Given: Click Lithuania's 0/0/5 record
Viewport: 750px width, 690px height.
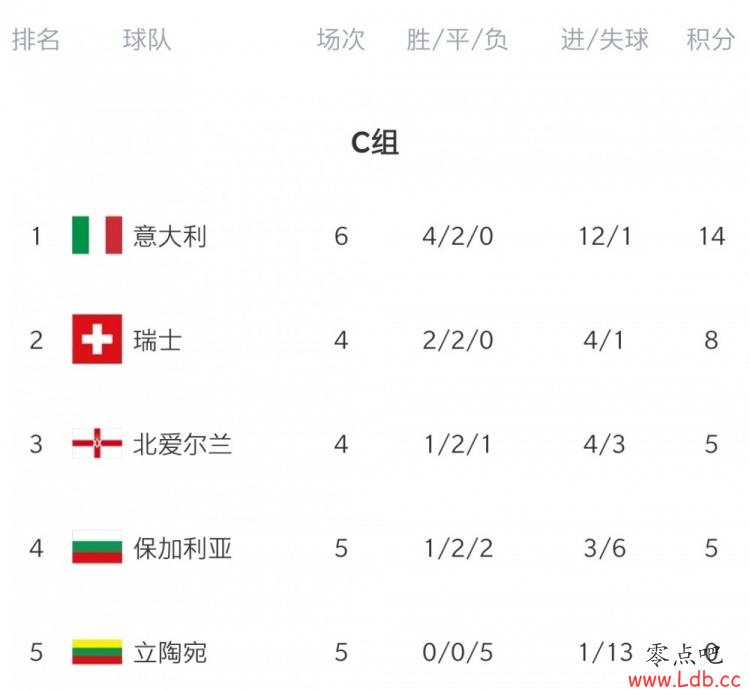Looking at the screenshot, I should (x=457, y=653).
